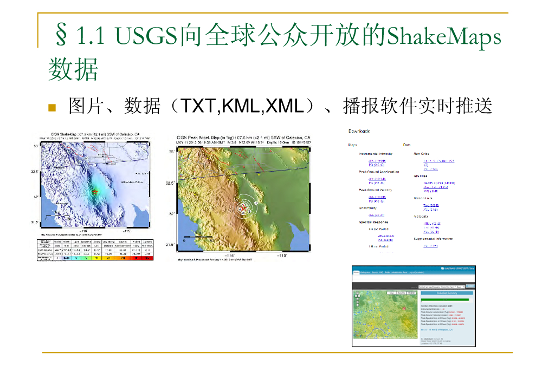
Task: Switch ShakeCast map to Hybrid view
Action: (411, 293)
